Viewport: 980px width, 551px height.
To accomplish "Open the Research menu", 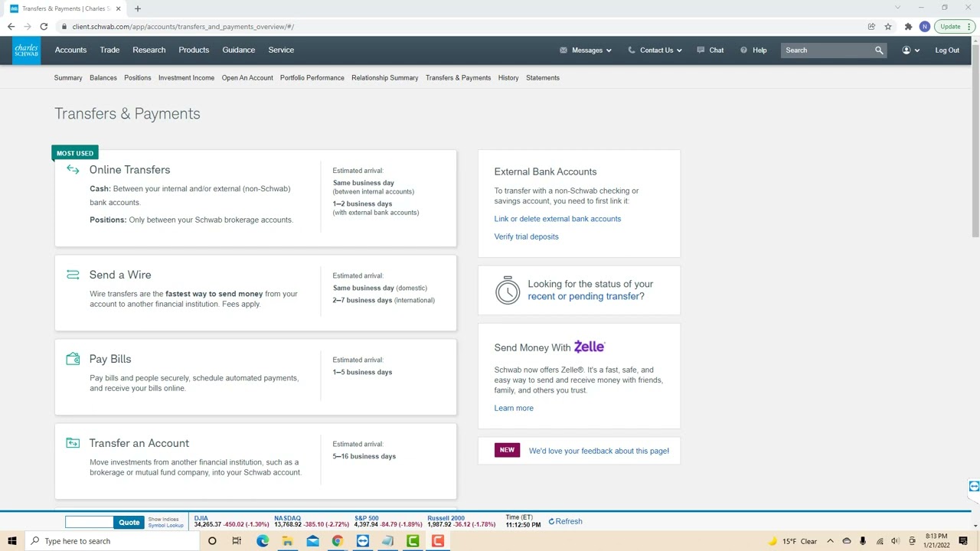I will click(149, 50).
